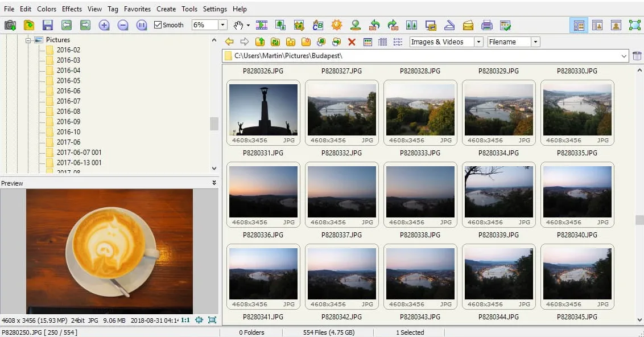Open the Filename sort dropdown

(535, 42)
